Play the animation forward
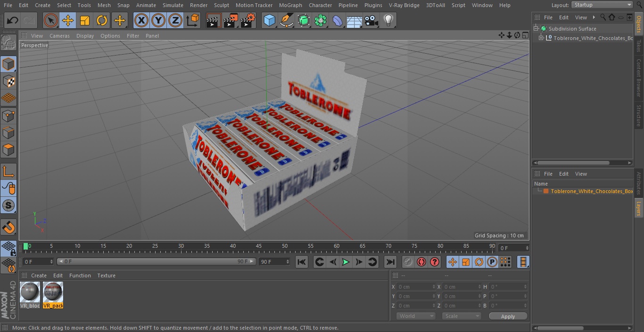This screenshot has width=644, height=332. [x=346, y=262]
